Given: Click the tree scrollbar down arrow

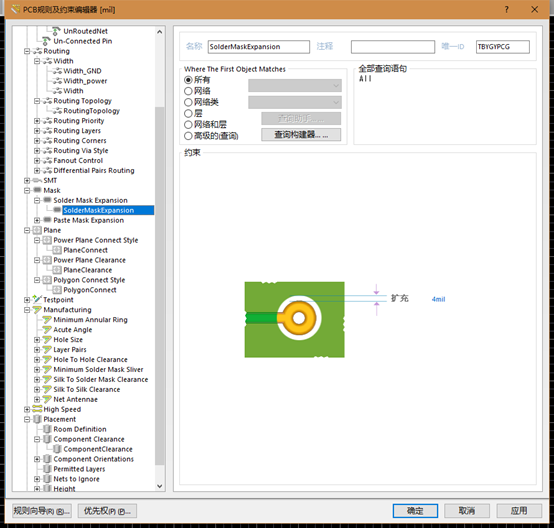Looking at the screenshot, I should pyautogui.click(x=160, y=486).
